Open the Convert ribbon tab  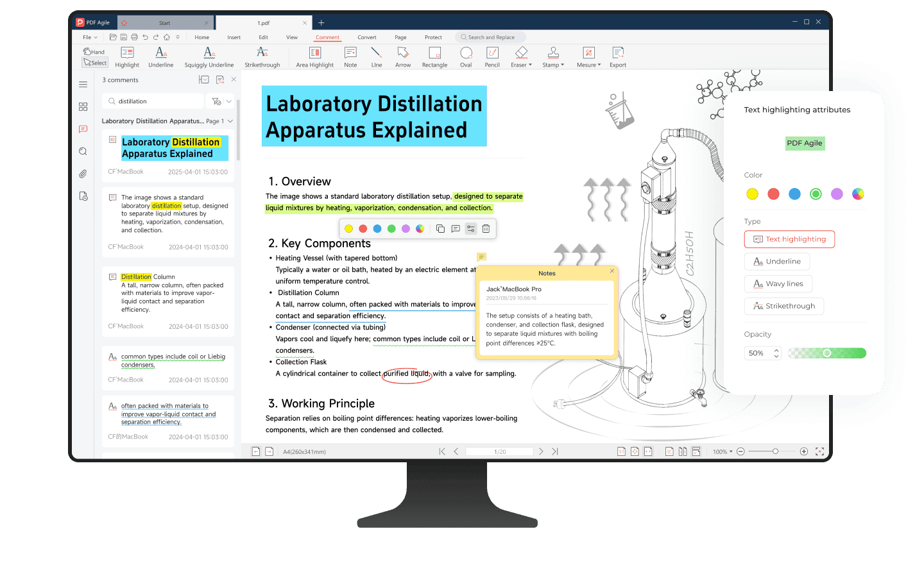(367, 37)
